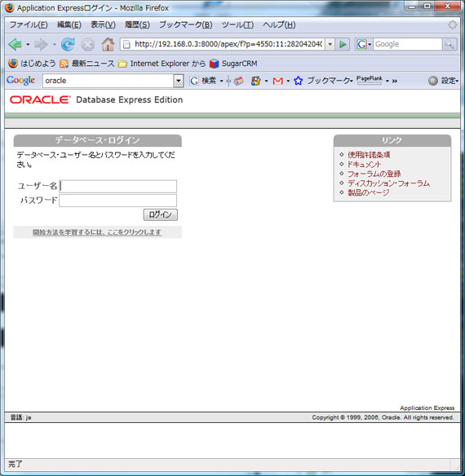465x476 pixels.
Task: Click the Google toolbar field containing oracle
Action: click(108, 81)
